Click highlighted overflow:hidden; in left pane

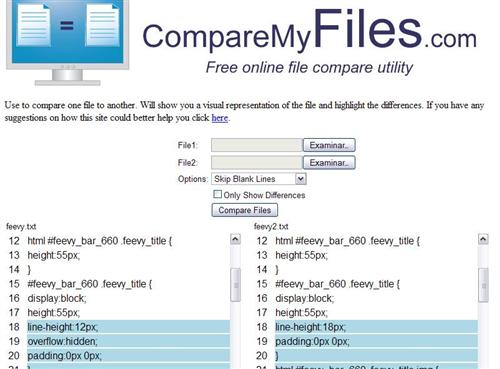63,341
